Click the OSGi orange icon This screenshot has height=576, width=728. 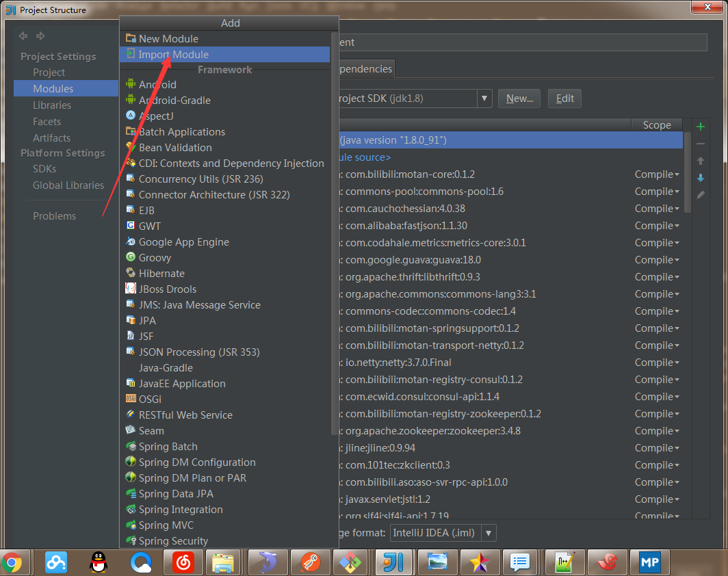(x=131, y=399)
